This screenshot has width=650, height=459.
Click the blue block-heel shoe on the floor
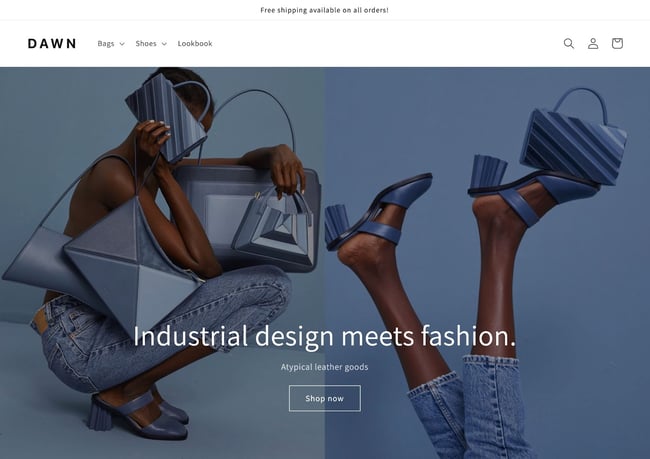[x=139, y=415]
